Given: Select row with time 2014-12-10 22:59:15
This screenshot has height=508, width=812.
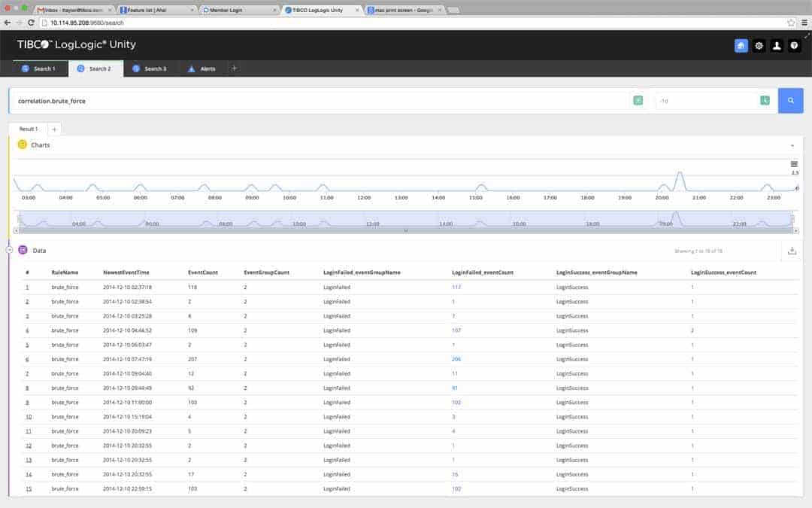Looking at the screenshot, I should [409, 489].
